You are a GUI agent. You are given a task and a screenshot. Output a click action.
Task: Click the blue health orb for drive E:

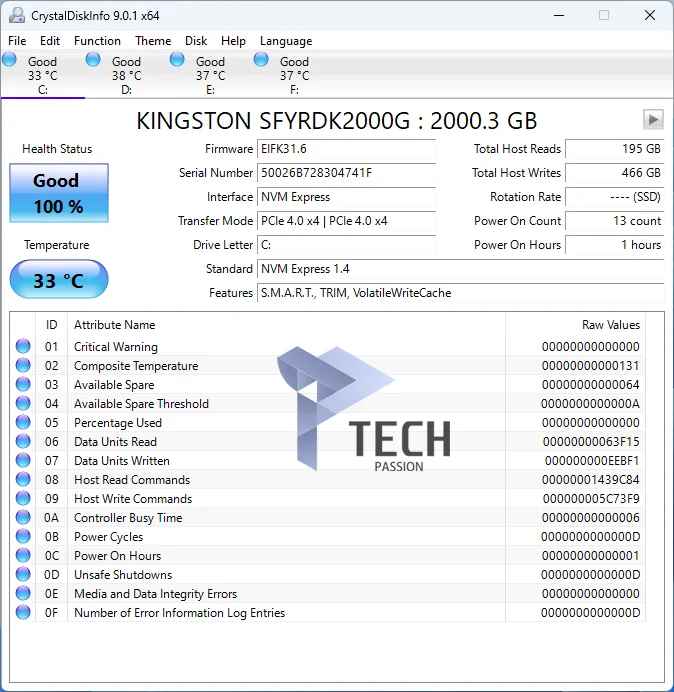[x=177, y=59]
